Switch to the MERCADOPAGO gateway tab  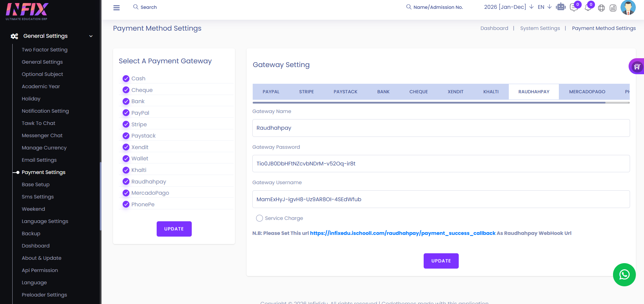587,92
